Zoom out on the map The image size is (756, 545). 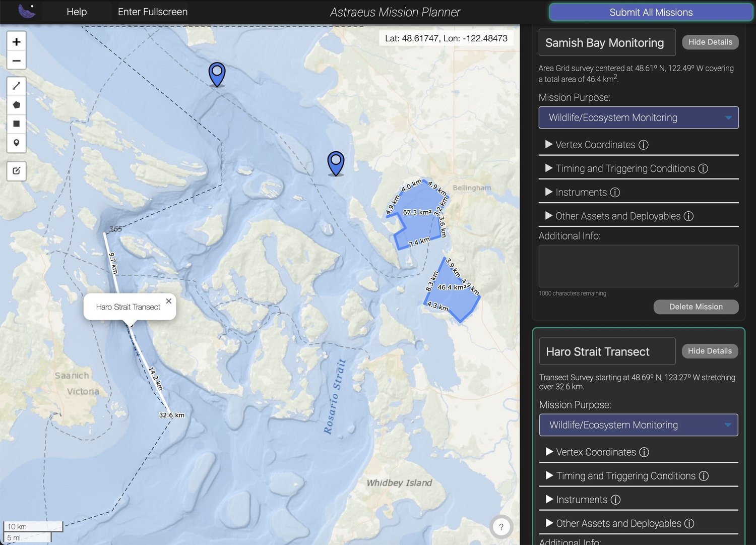(x=16, y=60)
